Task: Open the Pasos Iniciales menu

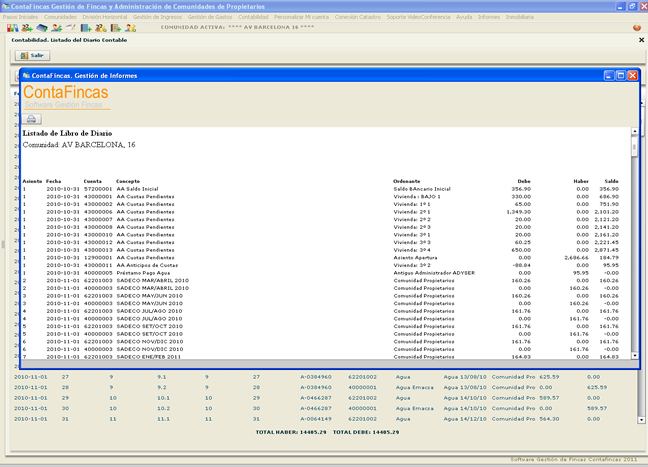Action: point(20,17)
